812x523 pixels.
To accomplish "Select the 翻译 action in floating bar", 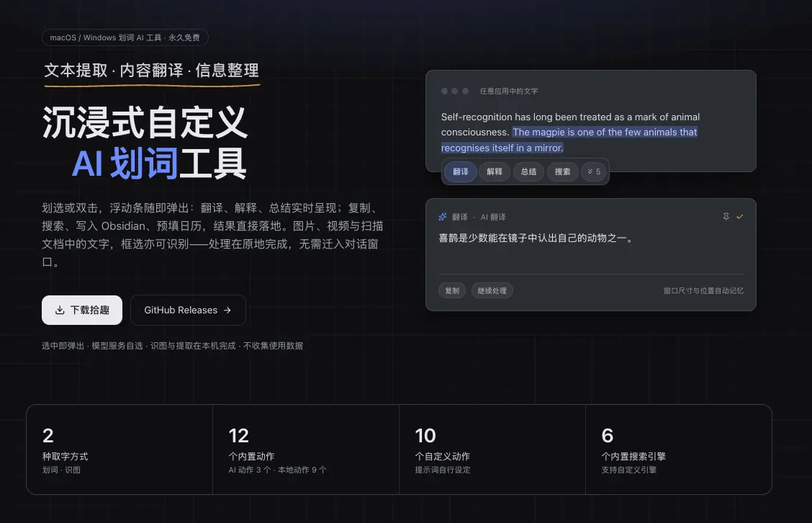I will 461,171.
